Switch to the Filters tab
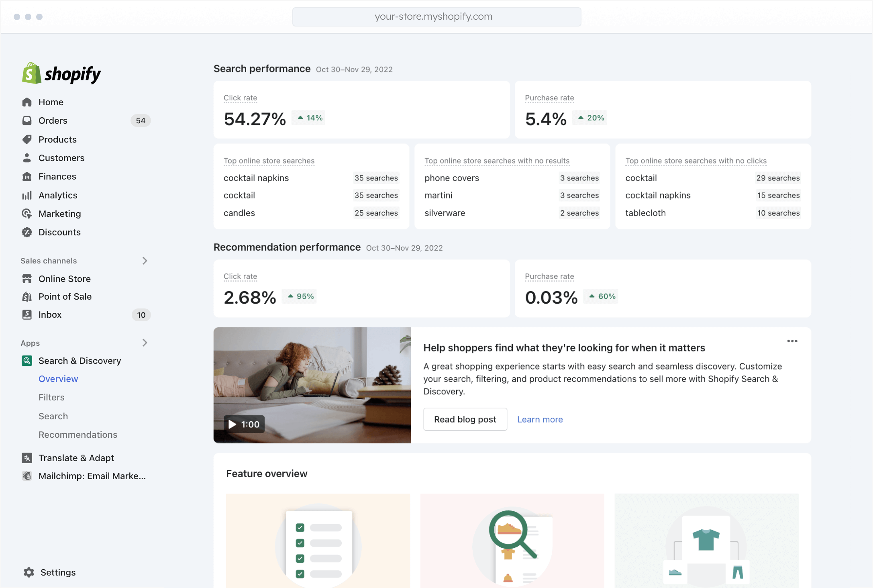 click(x=51, y=397)
